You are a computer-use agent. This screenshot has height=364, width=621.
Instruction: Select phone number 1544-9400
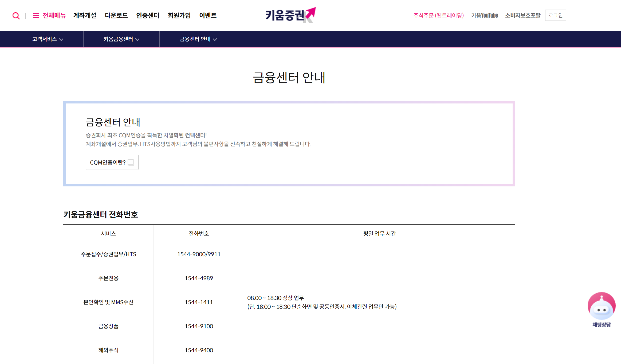point(199,350)
